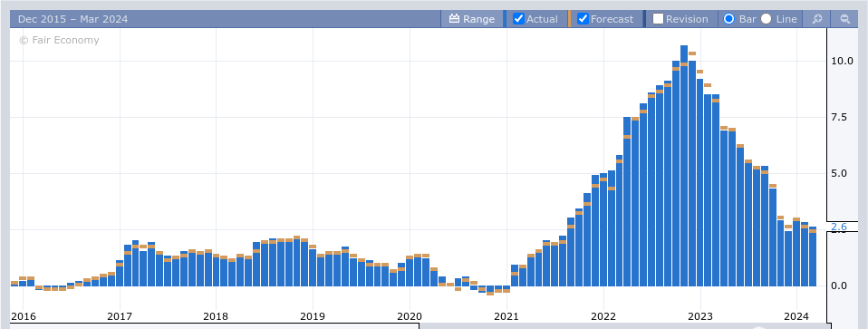Enable the Revision checkbox
Screen dimensions: 868x329
point(658,19)
